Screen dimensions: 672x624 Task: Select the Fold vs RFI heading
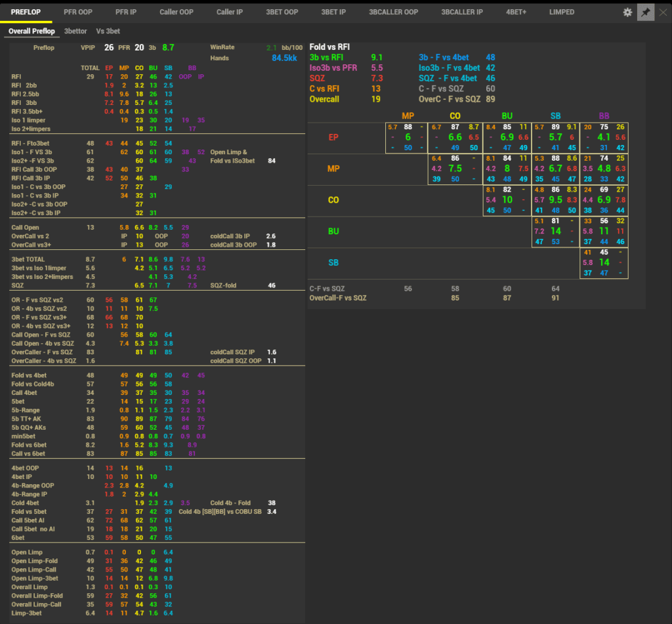click(x=329, y=47)
